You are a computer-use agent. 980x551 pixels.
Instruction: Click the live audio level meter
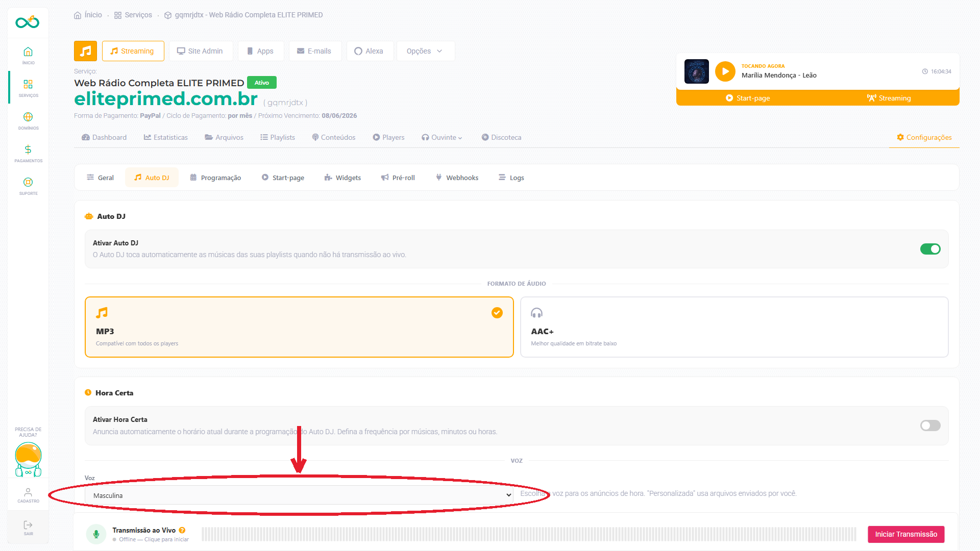[529, 534]
